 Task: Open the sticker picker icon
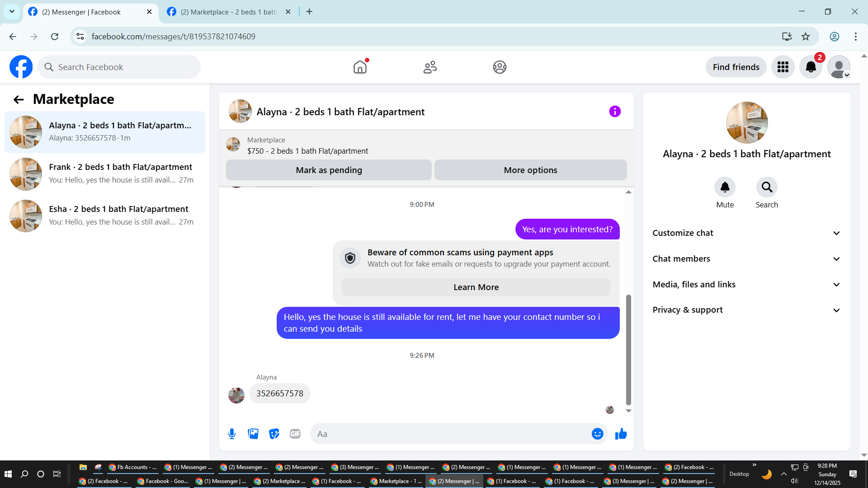(x=274, y=434)
